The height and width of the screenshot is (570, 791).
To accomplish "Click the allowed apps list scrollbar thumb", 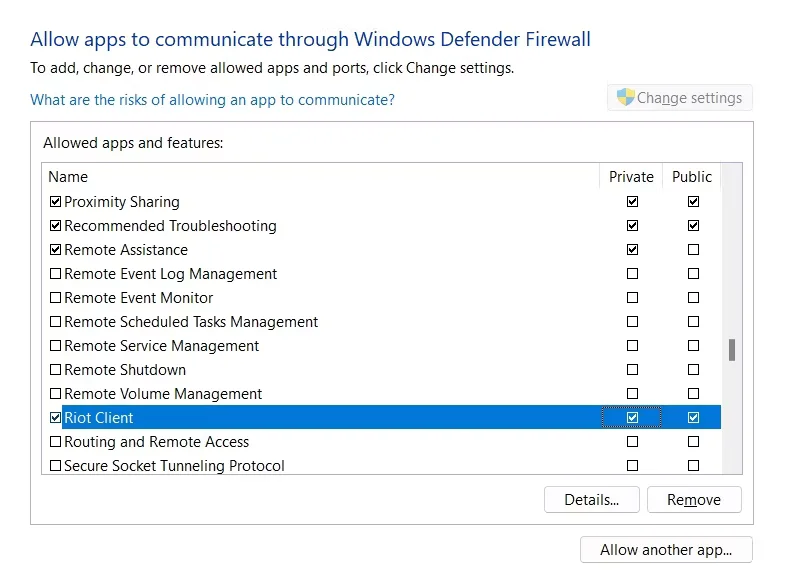I will coord(732,350).
